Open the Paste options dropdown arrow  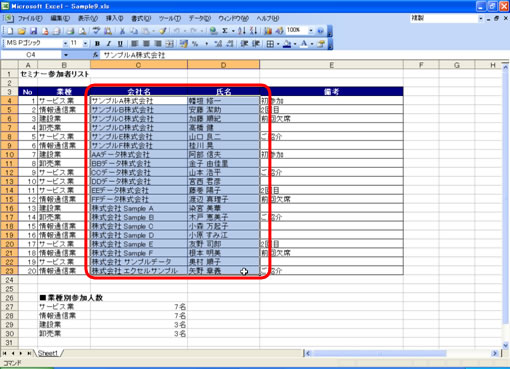tap(153, 31)
